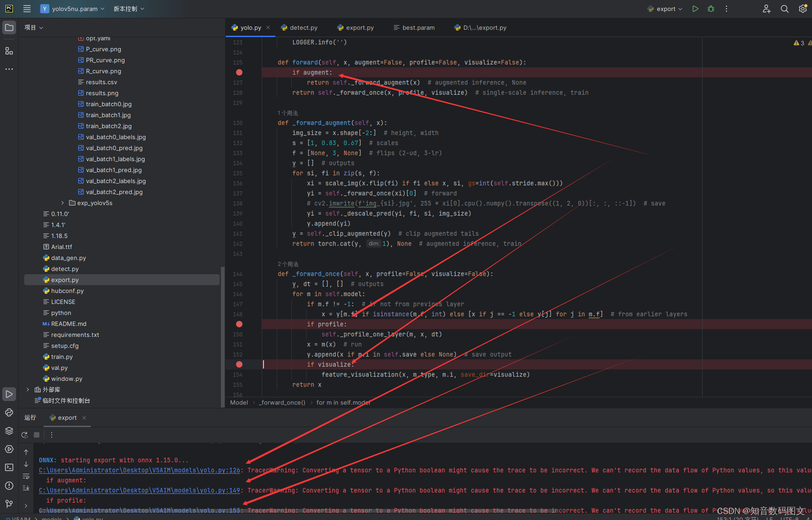Open the main hamburger menu
Image resolution: width=812 pixels, height=520 pixels.
[27, 8]
